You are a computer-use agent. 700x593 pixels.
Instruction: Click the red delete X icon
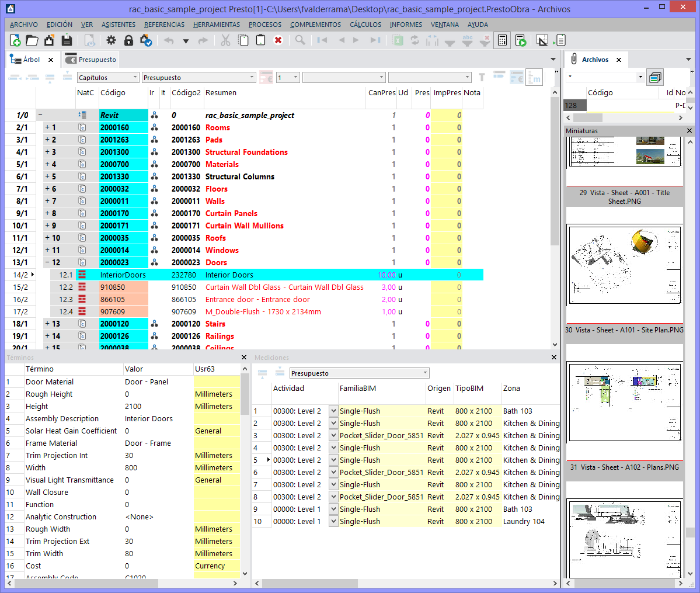(278, 40)
